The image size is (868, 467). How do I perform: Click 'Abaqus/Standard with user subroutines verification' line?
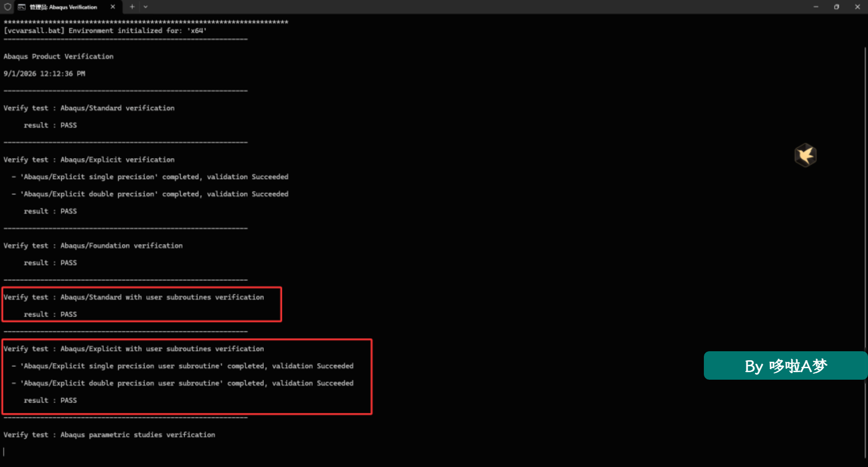pos(134,297)
